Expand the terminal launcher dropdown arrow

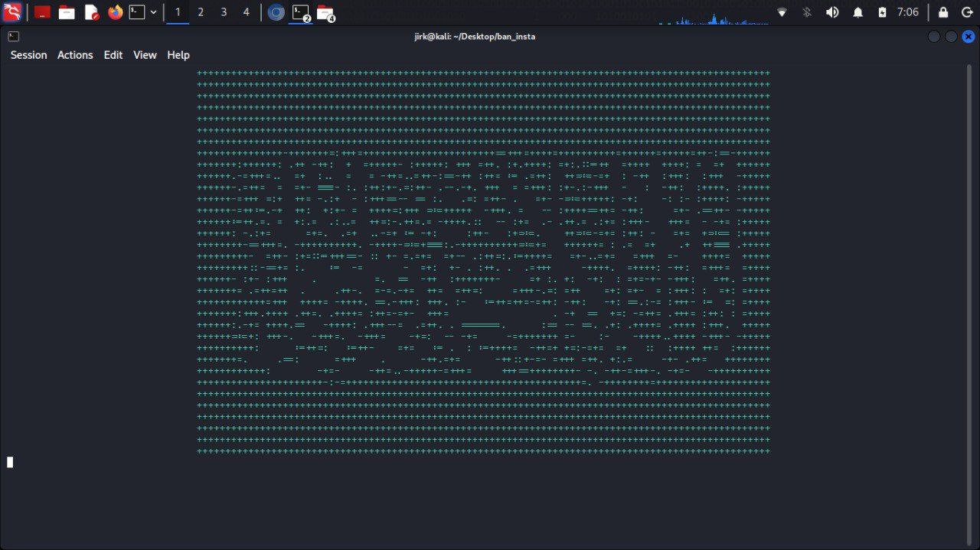point(154,12)
